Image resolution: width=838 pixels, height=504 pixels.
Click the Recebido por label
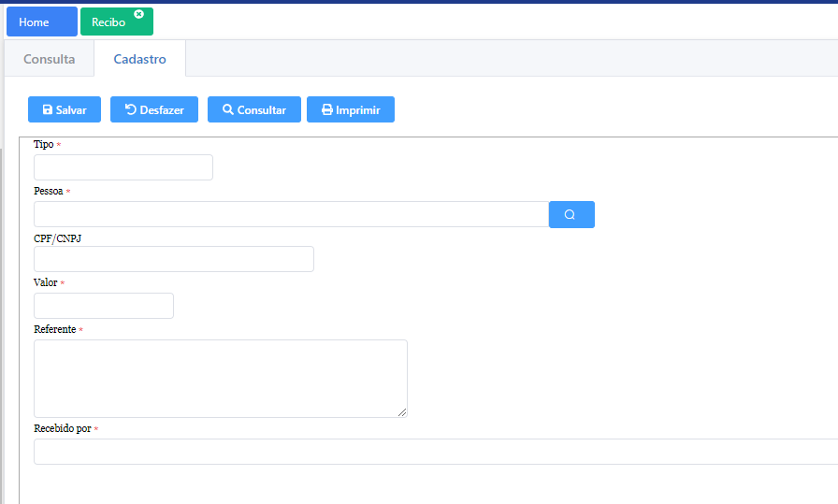(62, 428)
